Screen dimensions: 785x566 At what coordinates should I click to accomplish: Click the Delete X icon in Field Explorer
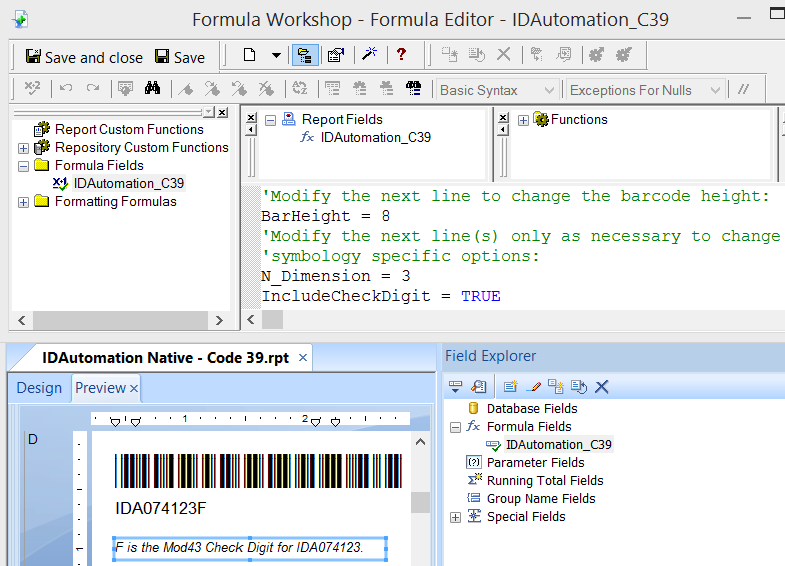tap(601, 387)
